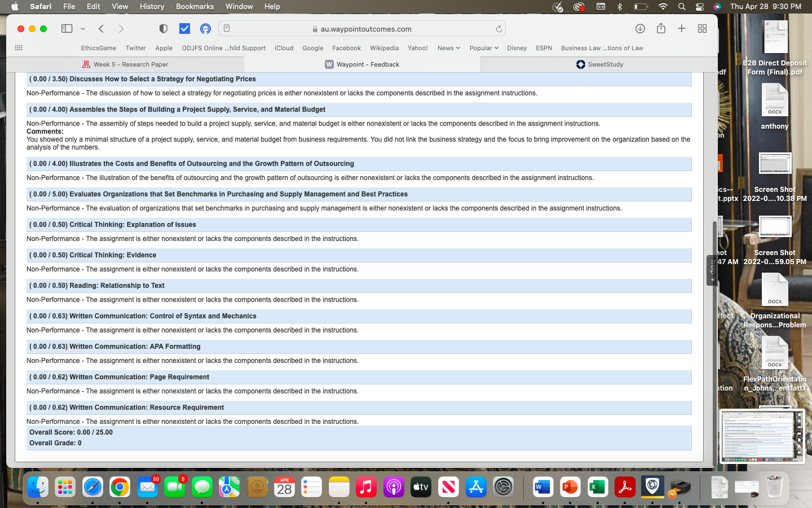Switch to Week 5 - Research Paper tab

point(125,64)
